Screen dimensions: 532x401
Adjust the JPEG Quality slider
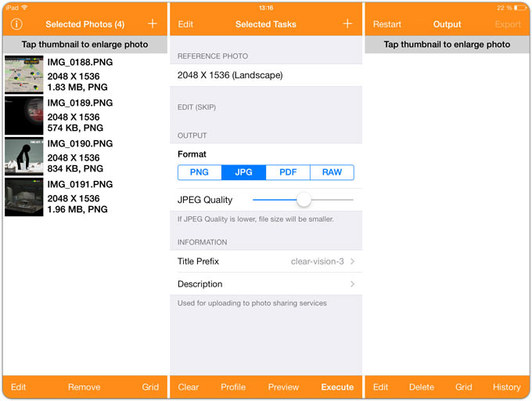click(304, 200)
